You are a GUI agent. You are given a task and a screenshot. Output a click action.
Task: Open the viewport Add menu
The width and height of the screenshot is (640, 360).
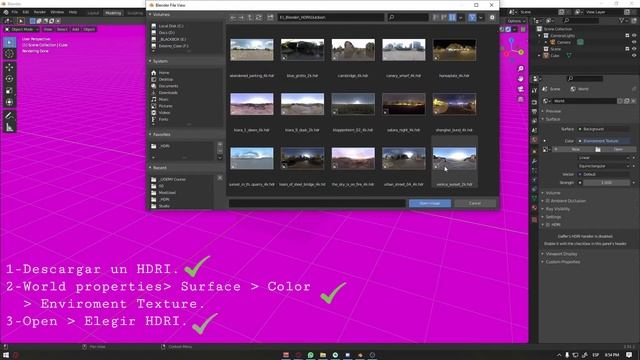(x=76, y=29)
